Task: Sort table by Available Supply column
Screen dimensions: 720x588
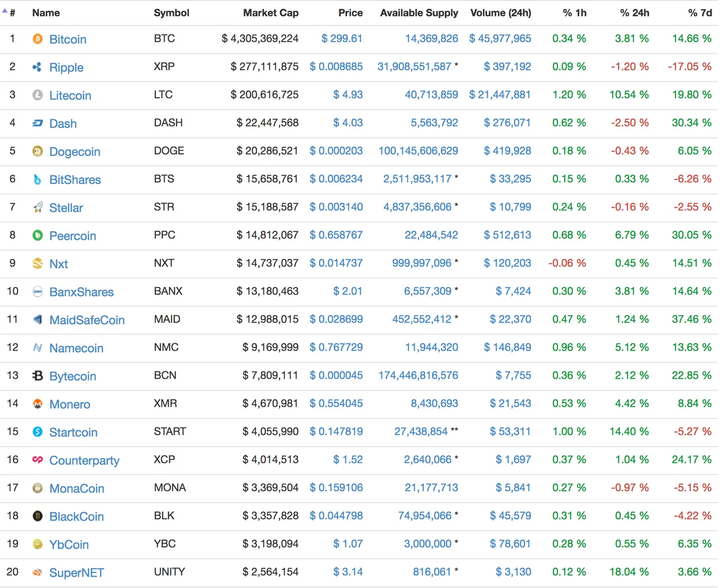Action: [x=419, y=13]
